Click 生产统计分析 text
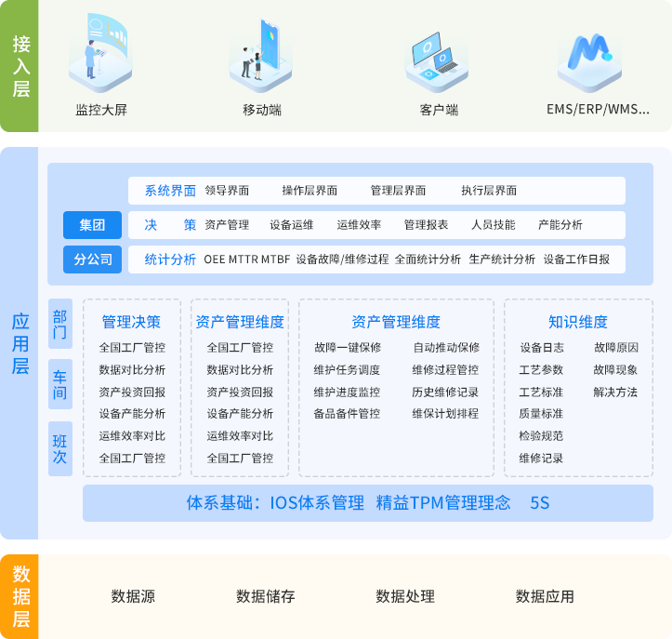Viewport: 672px width, 639px height. point(502,260)
